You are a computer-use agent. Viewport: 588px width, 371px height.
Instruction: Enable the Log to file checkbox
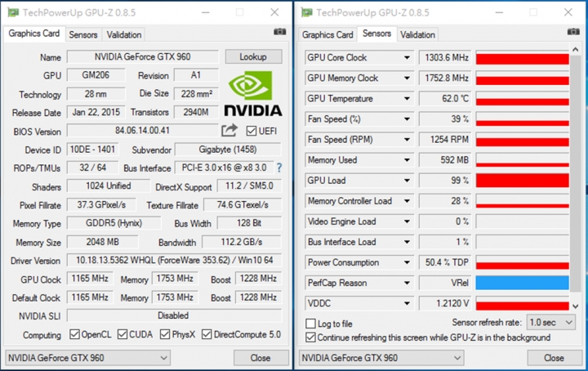[x=310, y=324]
